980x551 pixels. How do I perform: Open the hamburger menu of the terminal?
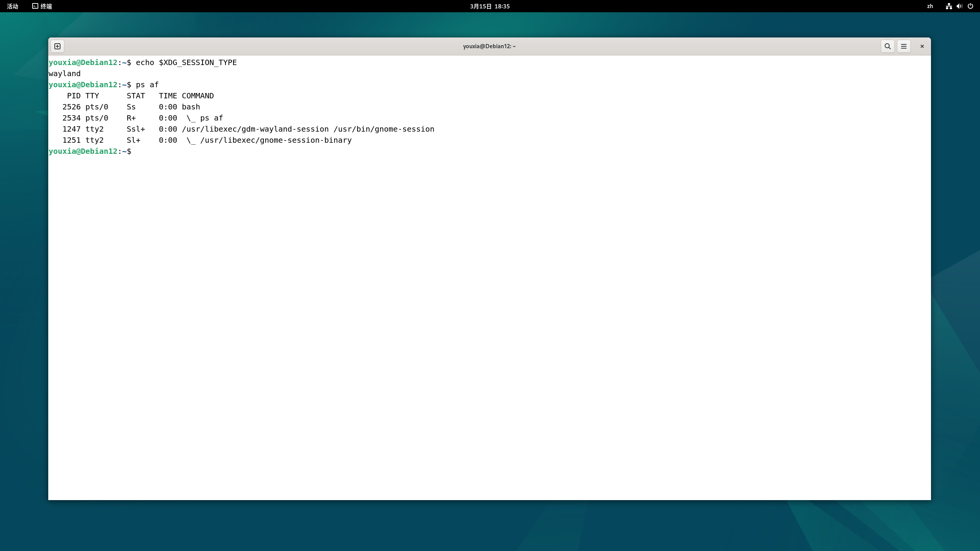904,46
